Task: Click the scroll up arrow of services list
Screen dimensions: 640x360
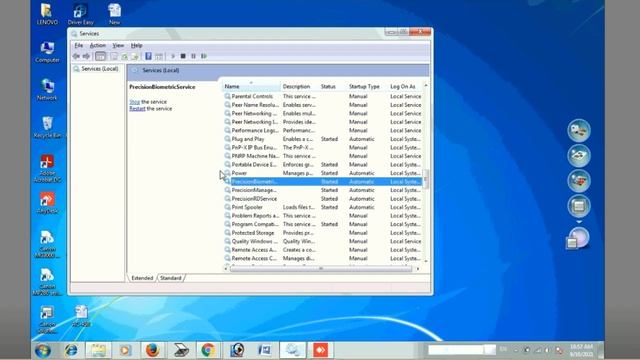Action: point(426,85)
